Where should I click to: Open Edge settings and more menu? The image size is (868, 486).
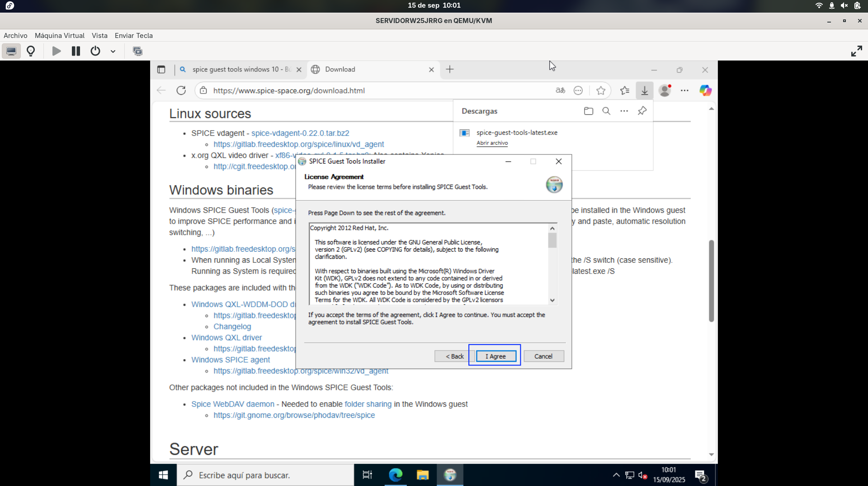point(685,90)
